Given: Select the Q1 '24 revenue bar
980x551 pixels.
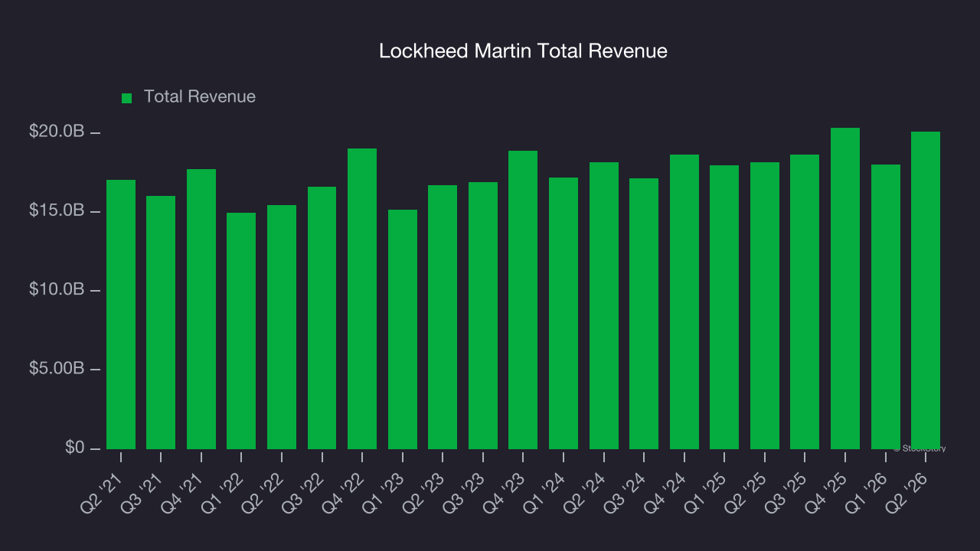Looking at the screenshot, I should coord(563,313).
